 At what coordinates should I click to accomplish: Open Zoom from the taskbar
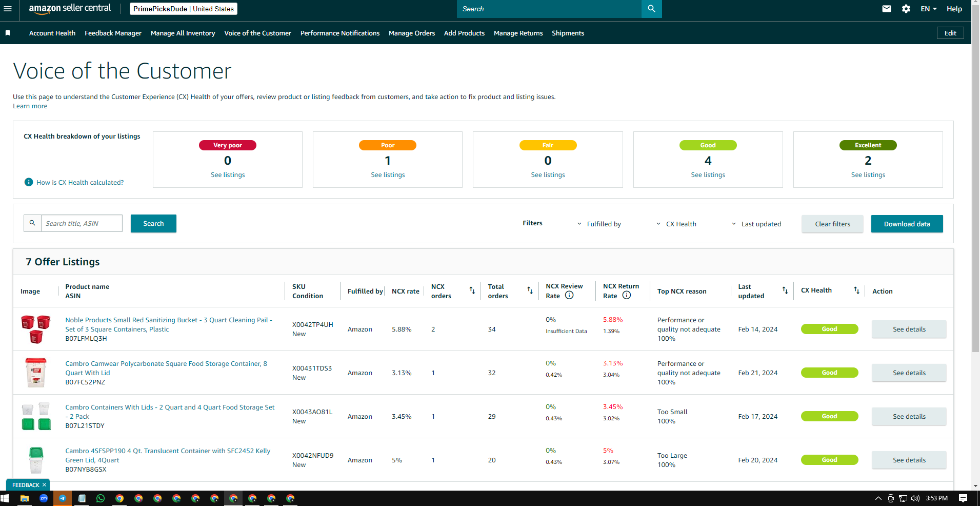(44, 498)
